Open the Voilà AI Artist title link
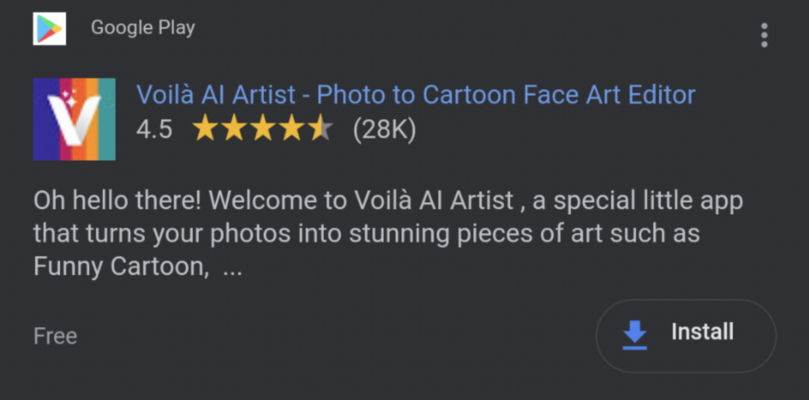This screenshot has width=809, height=400. coord(416,95)
